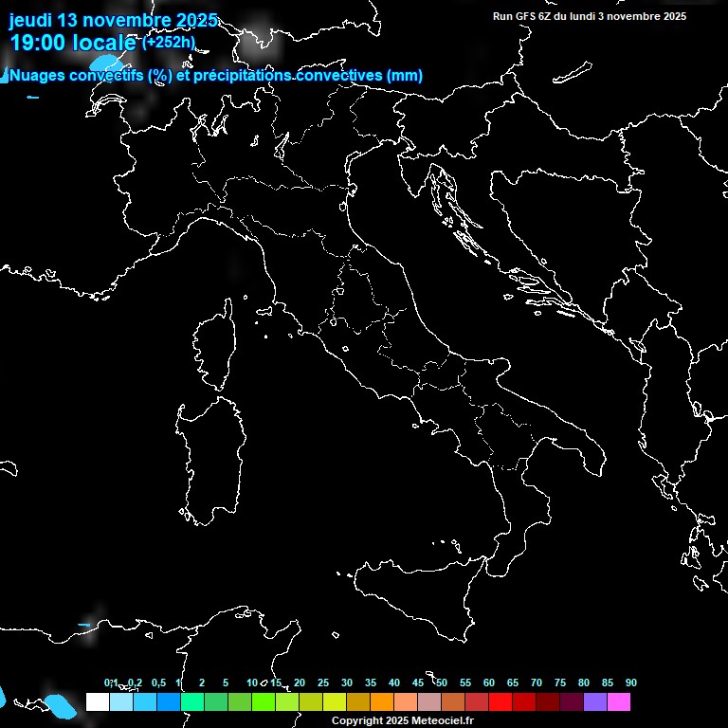The height and width of the screenshot is (728, 728).
Task: Click the azure blue swatch between 0,5 and 1
Action: click(169, 701)
